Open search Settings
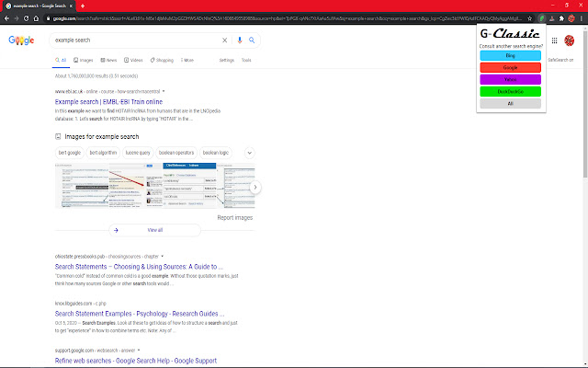 point(227,60)
